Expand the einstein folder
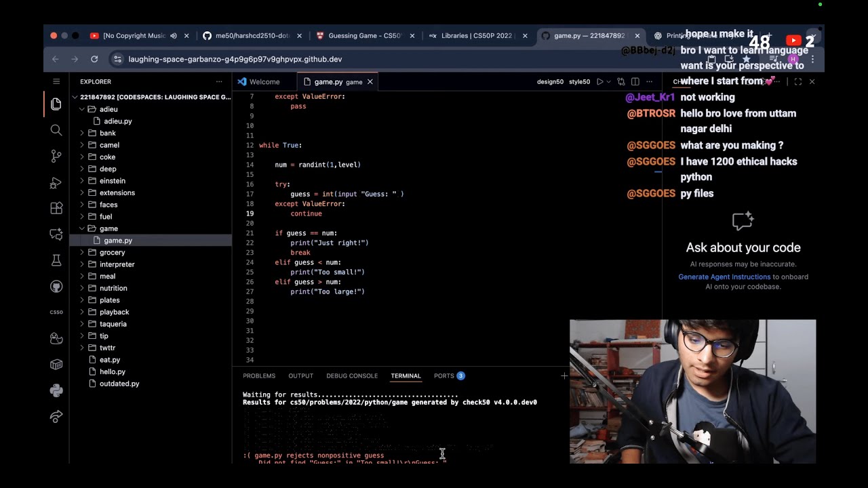 tap(82, 181)
